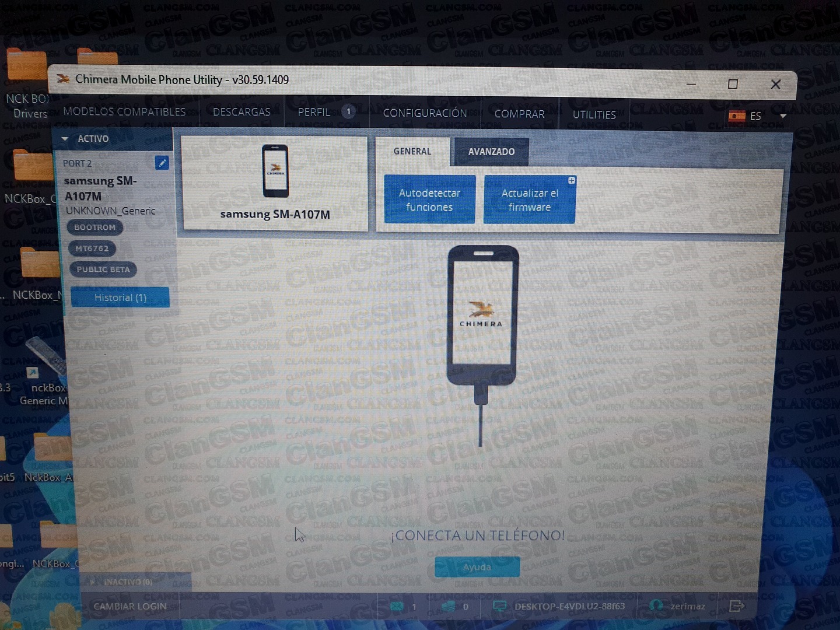Open Historial (1) for the connected device
Image resolution: width=840 pixels, height=630 pixels.
(120, 297)
